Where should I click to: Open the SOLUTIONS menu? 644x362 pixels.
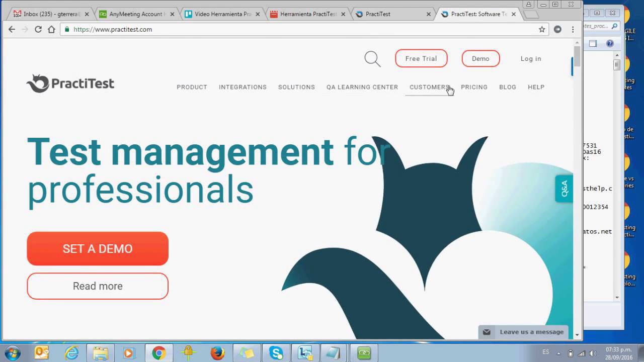[296, 87]
